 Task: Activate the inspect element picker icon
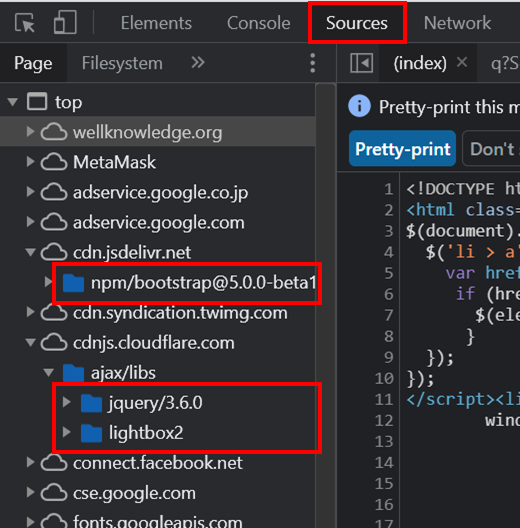coord(25,23)
